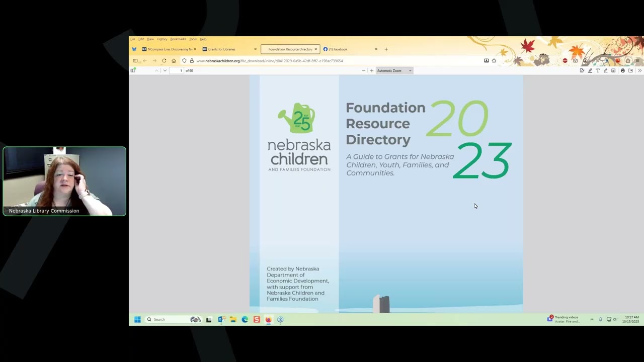Open the Firefox application hamburger menu
644x362 pixels.
pyautogui.click(x=637, y=61)
